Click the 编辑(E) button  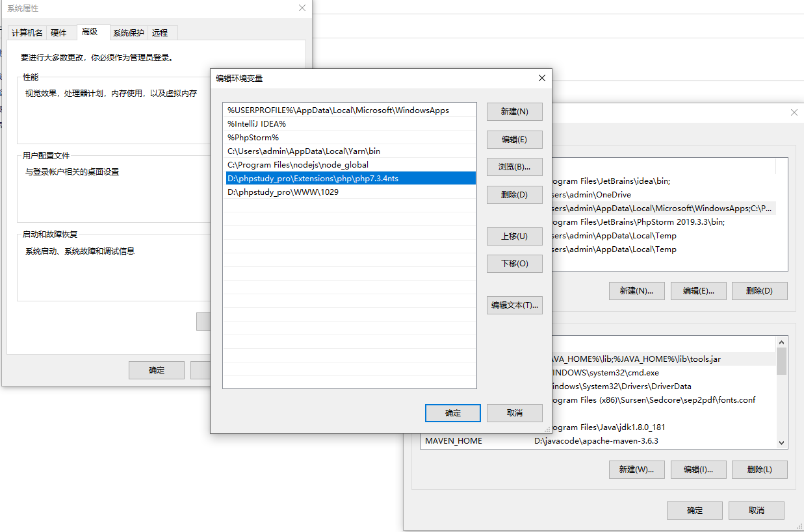[x=514, y=139]
